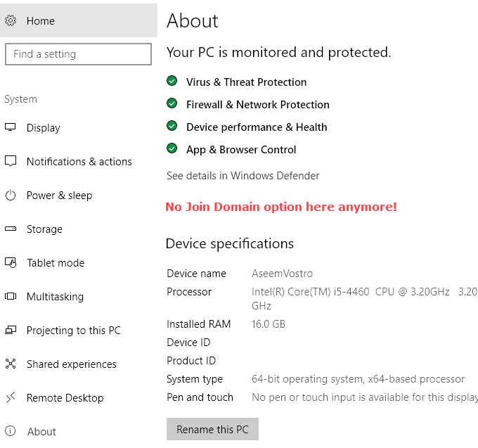Screen dimensions: 478x448
Task: Click the Notifications & actions icon
Action: pyautogui.click(x=11, y=161)
